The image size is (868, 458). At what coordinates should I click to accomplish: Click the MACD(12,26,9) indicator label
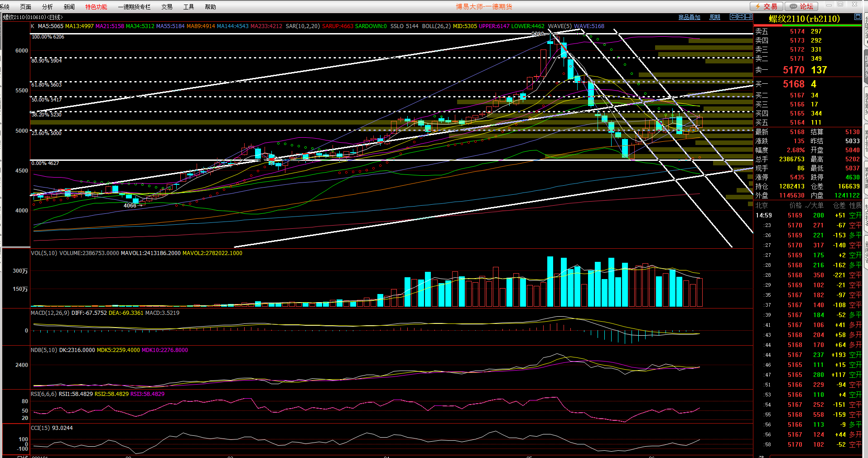tap(50, 313)
